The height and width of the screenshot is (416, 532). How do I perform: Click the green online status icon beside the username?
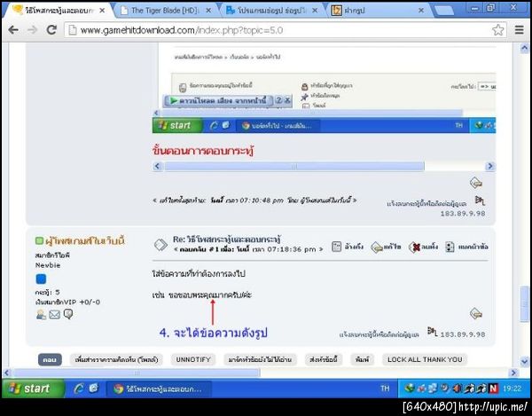coord(39,241)
